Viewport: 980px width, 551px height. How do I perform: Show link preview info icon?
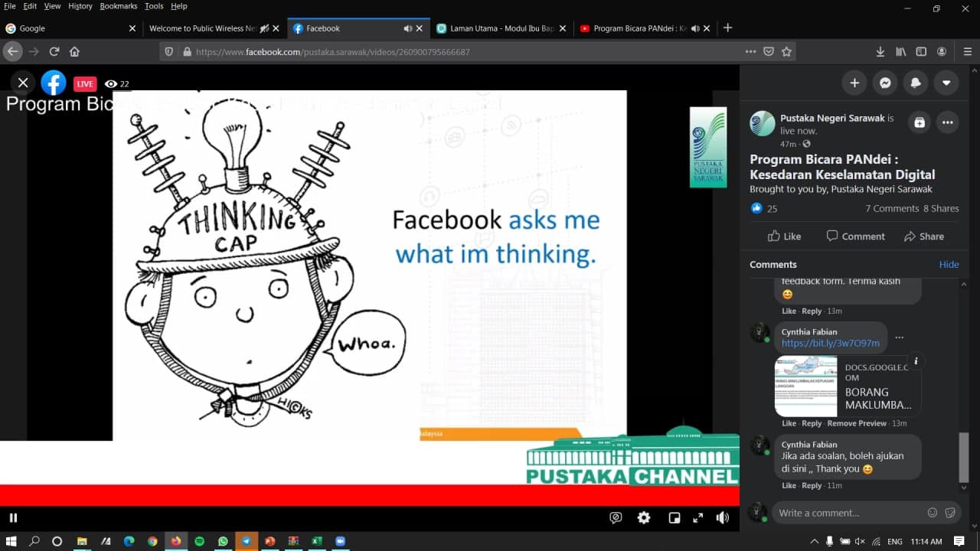point(916,361)
